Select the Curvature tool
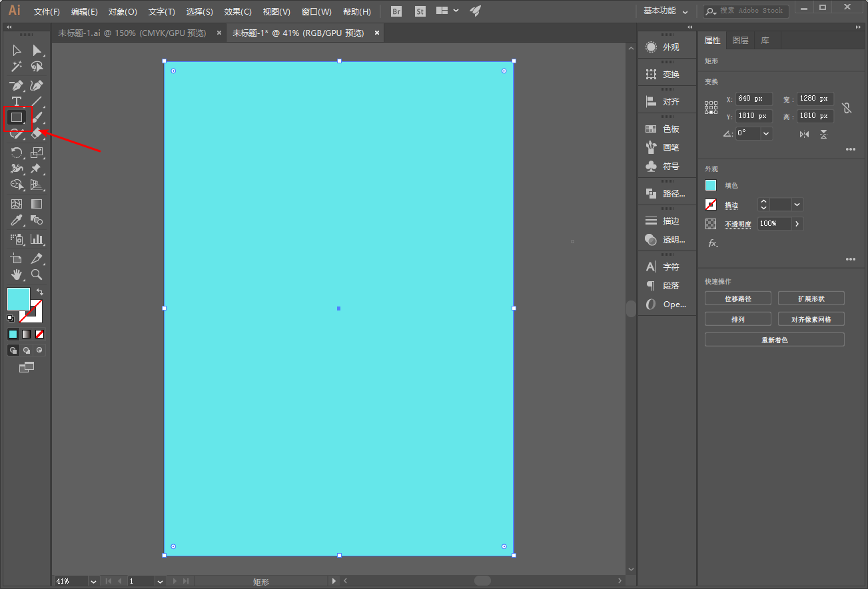This screenshot has height=589, width=868. pyautogui.click(x=37, y=86)
